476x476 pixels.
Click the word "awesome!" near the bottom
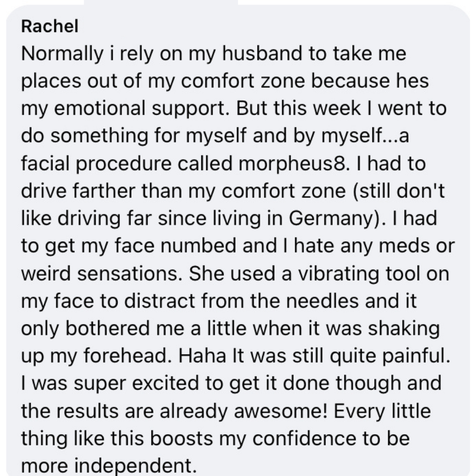[x=280, y=411]
